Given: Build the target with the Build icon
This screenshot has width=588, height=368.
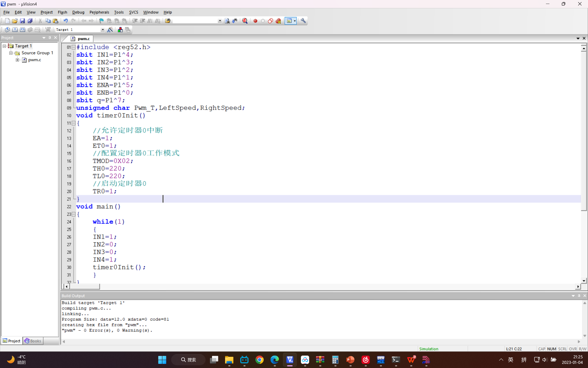Looking at the screenshot, I should [x=15, y=30].
